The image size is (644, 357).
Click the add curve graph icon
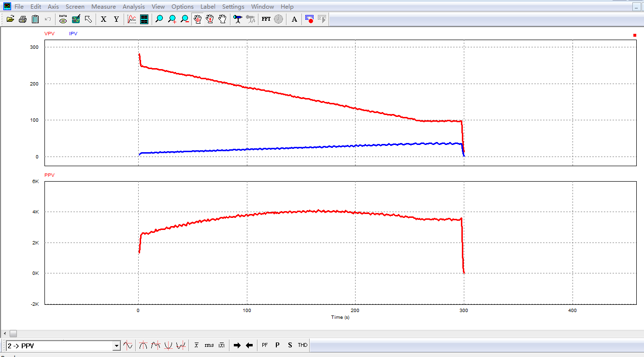click(131, 19)
